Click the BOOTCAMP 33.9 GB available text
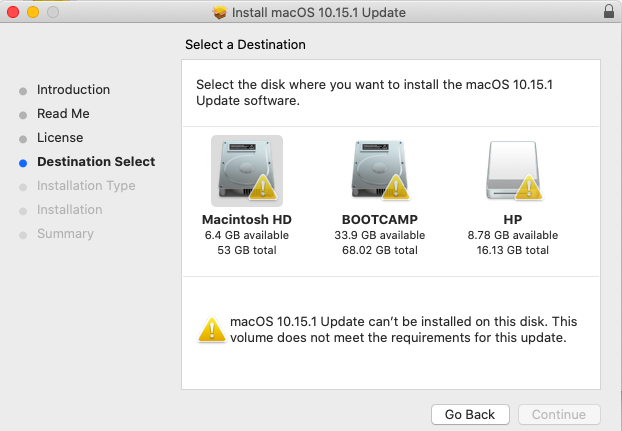This screenshot has width=622, height=431. [x=379, y=235]
